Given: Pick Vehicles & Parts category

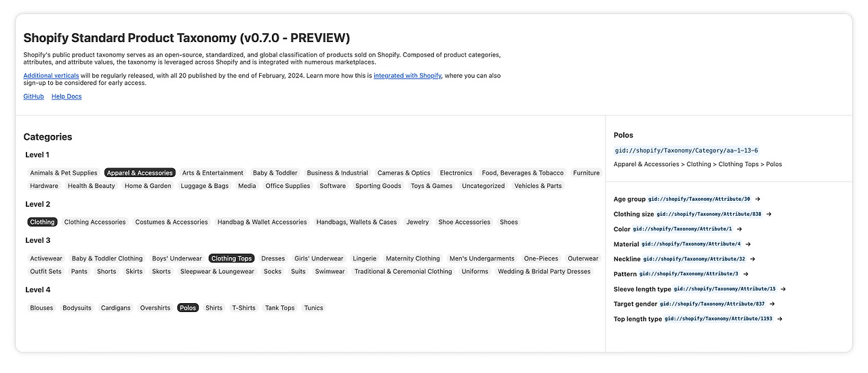Looking at the screenshot, I should coord(538,186).
